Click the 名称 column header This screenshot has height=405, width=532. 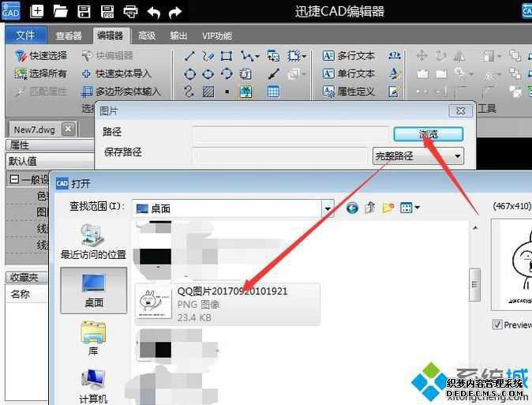(x=27, y=294)
